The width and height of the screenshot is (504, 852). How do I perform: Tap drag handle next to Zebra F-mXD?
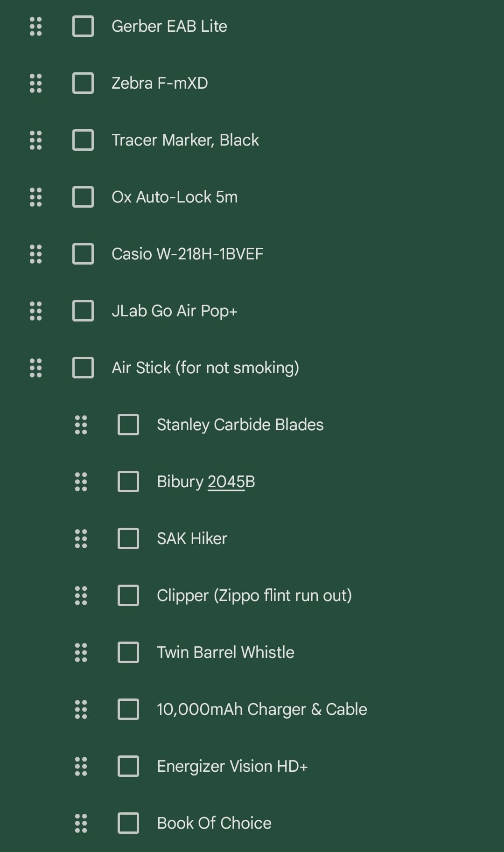click(35, 84)
